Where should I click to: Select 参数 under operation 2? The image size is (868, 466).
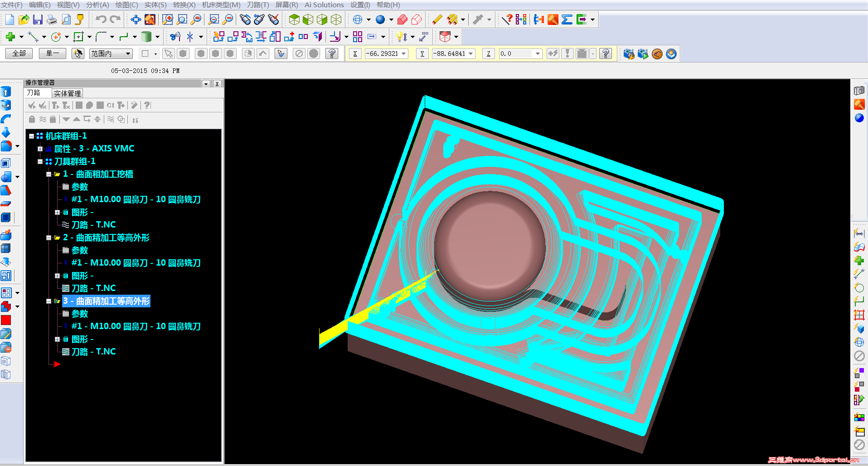coord(80,250)
